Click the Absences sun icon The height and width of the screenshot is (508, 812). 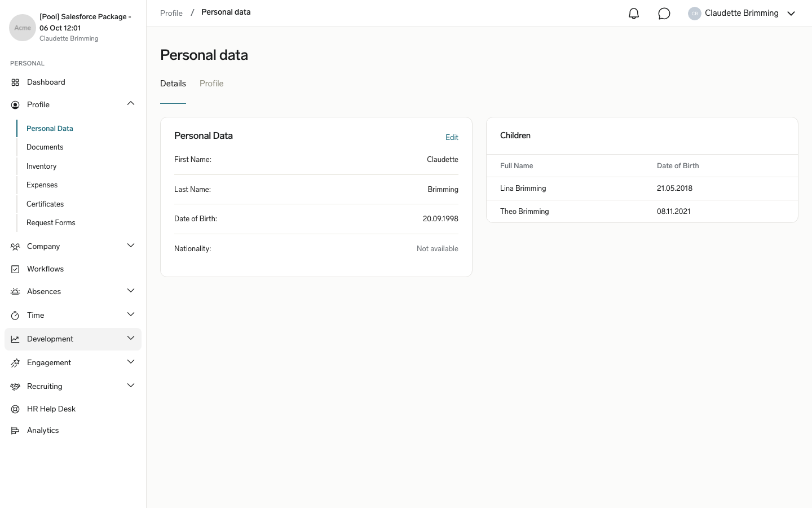click(15, 292)
